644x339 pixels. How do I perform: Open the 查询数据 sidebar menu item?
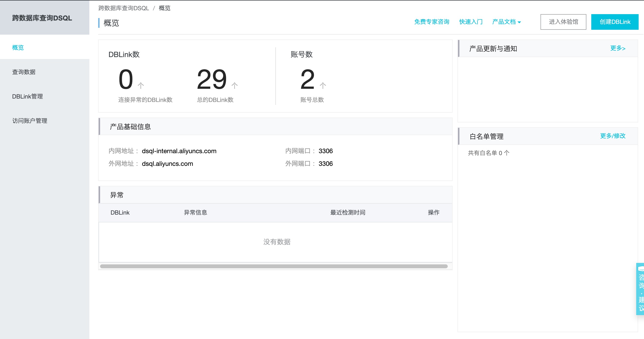pos(44,72)
